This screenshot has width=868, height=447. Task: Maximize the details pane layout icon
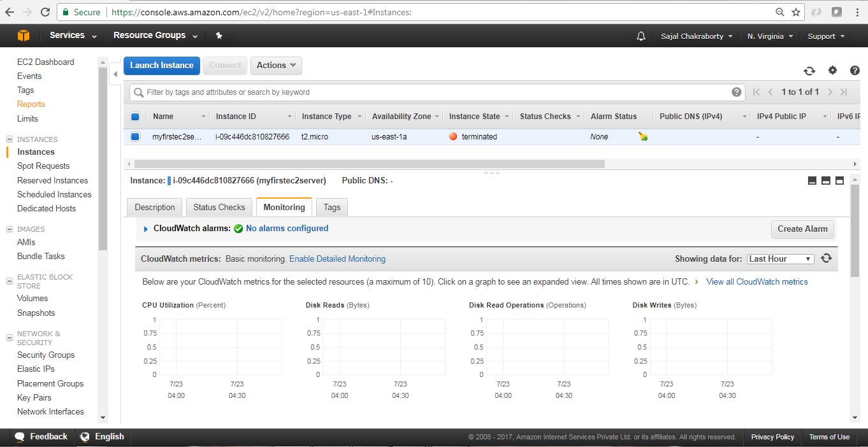tap(839, 181)
